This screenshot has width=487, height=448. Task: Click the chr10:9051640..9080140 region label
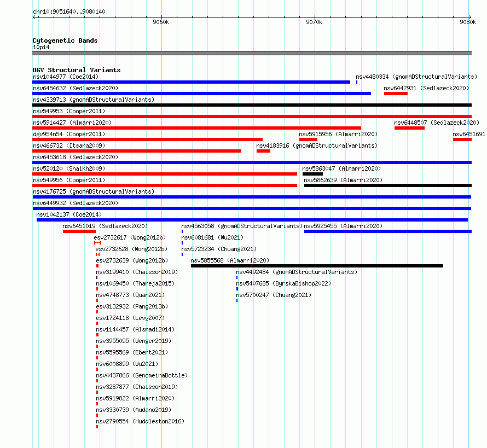click(69, 11)
